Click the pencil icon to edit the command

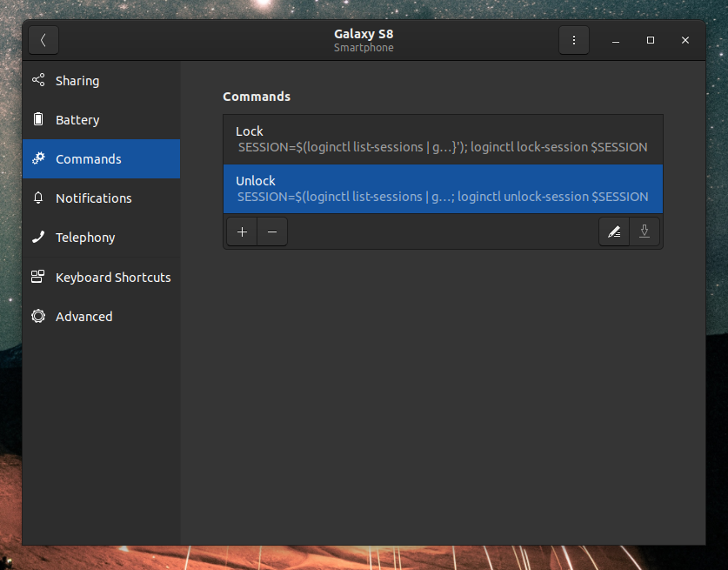click(614, 231)
